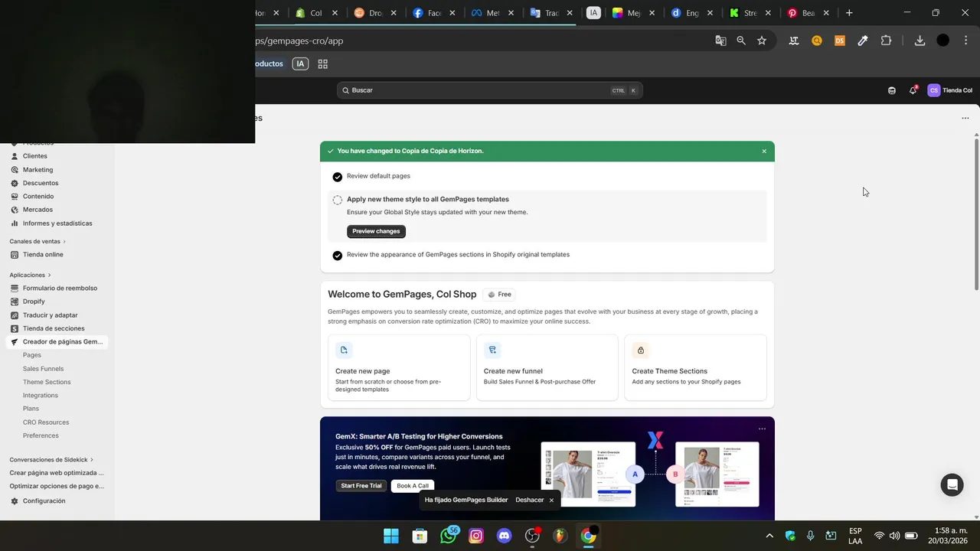Open the Tienda Col account menu
The image size is (980, 551).
pyautogui.click(x=949, y=90)
